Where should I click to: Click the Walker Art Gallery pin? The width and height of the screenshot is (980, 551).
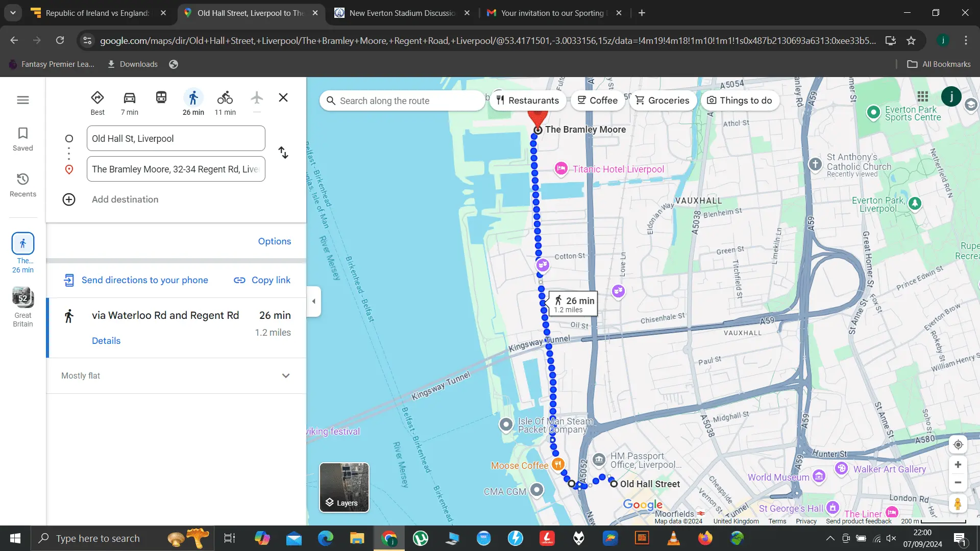[x=842, y=468]
